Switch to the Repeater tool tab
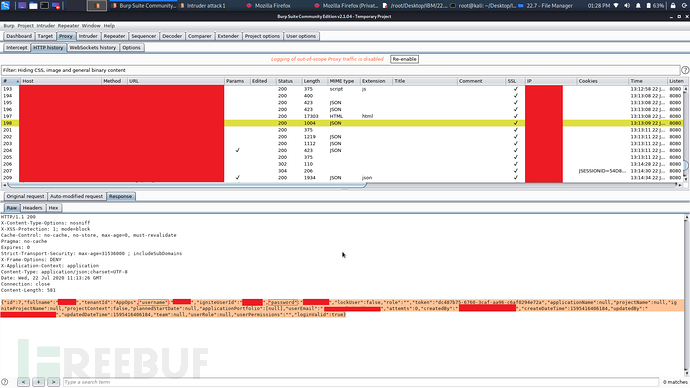The height and width of the screenshot is (388, 690). pyautogui.click(x=114, y=36)
